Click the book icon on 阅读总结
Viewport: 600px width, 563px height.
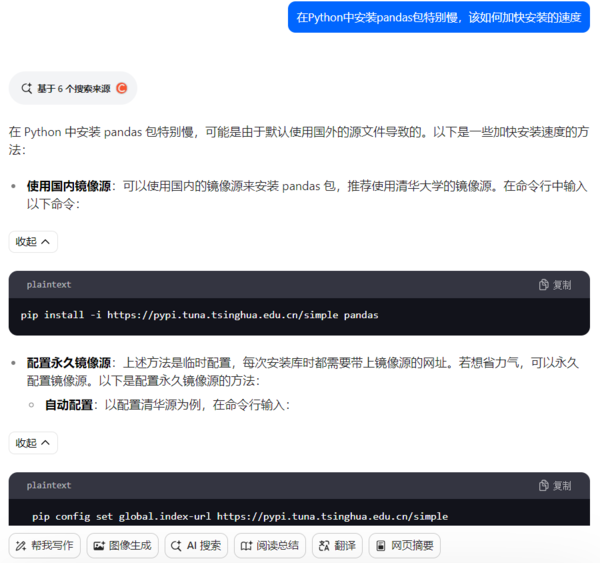coord(246,546)
